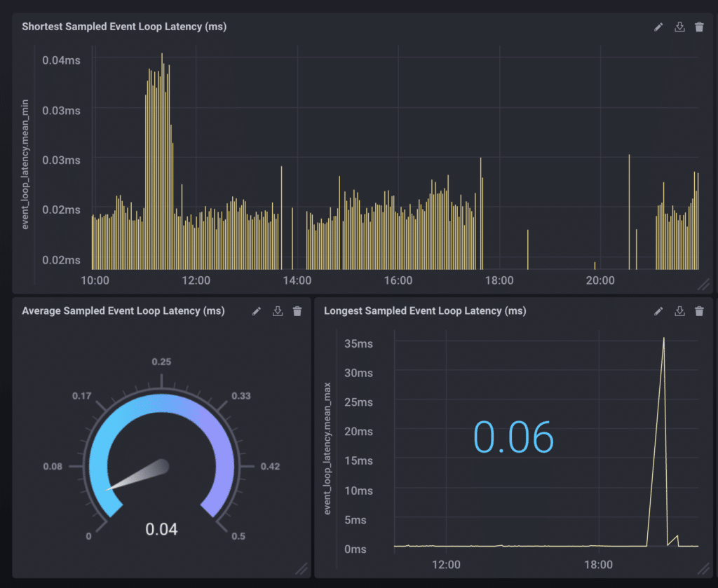
Task: Click the 35ms spike peak in the Longest chart
Action: click(x=663, y=339)
